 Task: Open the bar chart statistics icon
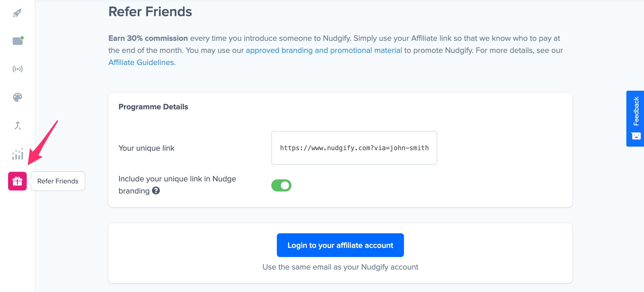tap(17, 154)
